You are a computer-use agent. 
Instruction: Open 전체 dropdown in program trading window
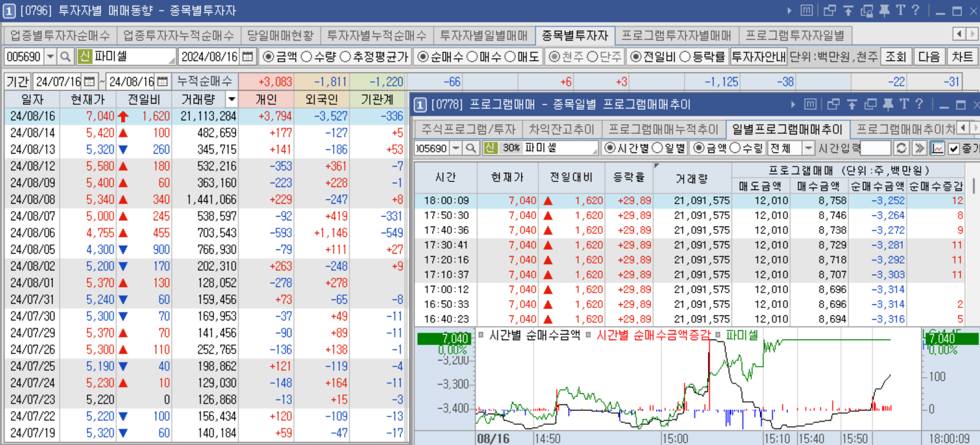(808, 148)
